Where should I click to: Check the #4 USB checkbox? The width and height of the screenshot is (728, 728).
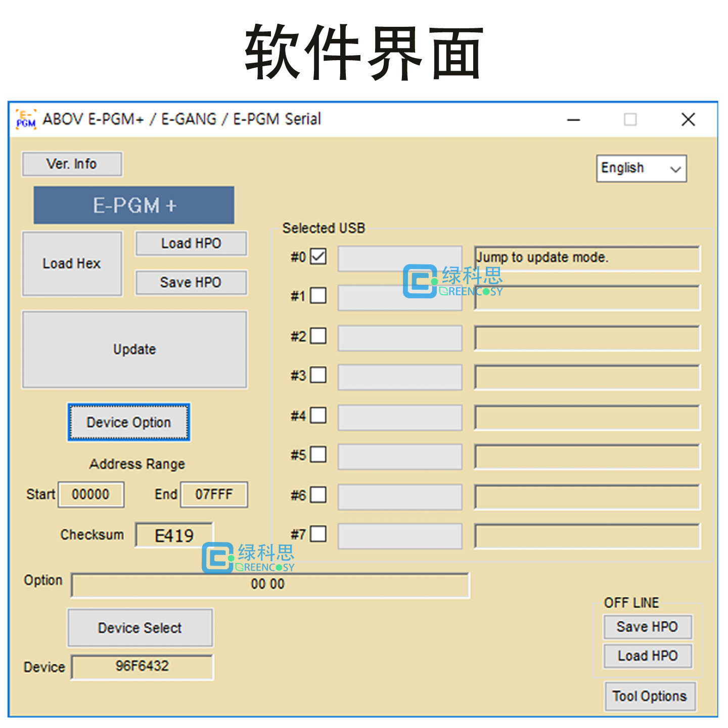(318, 416)
